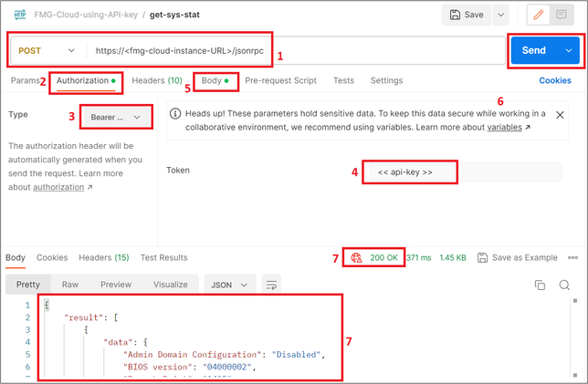The height and width of the screenshot is (384, 588).
Task: Dismiss the Heads up banner with X
Action: click(560, 115)
